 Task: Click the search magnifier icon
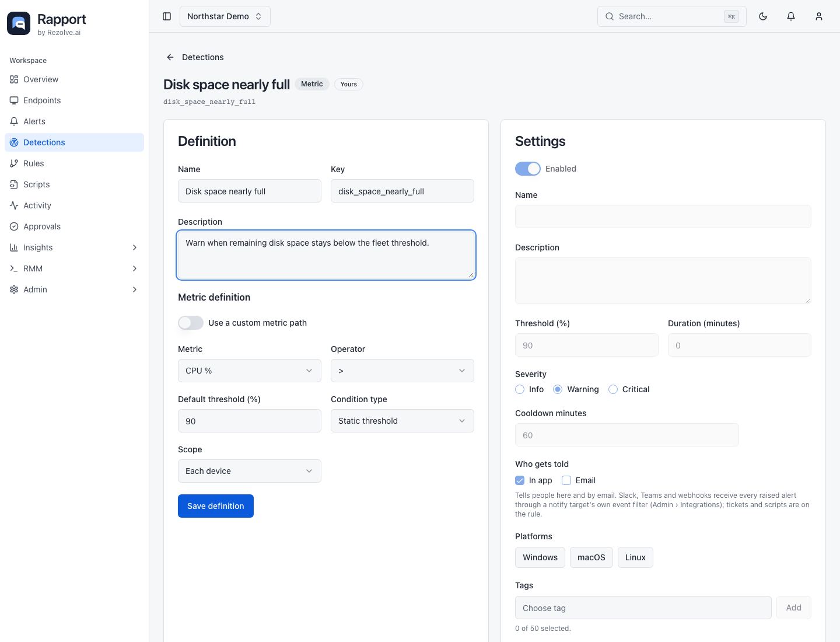tap(610, 16)
